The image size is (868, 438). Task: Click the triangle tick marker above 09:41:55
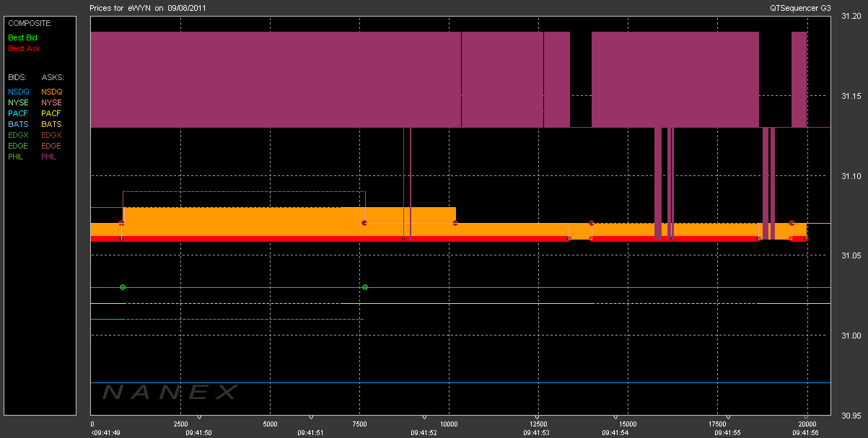pyautogui.click(x=728, y=418)
